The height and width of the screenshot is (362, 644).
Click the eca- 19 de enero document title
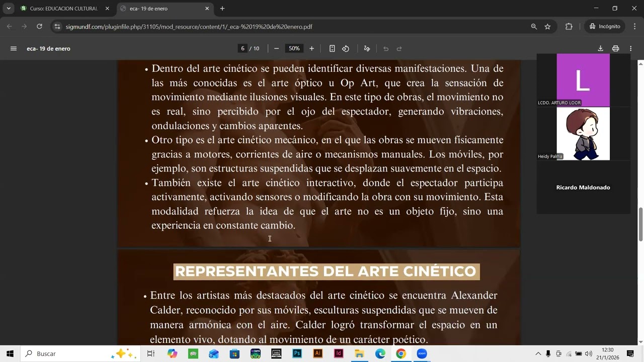(x=48, y=49)
